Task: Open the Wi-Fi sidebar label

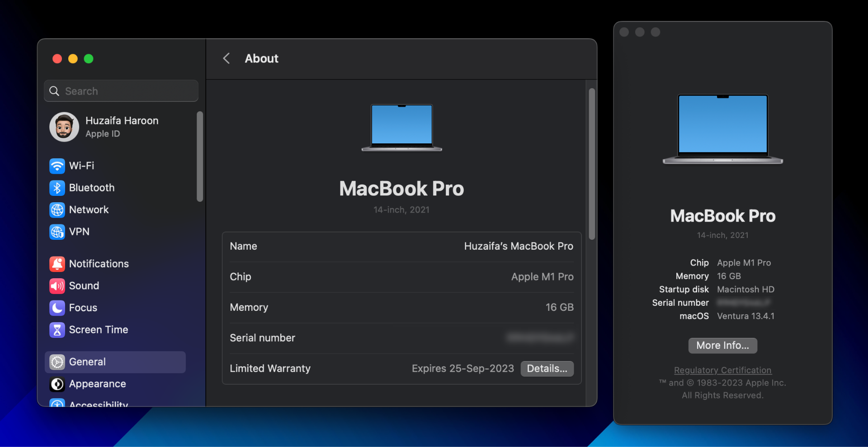Action: coord(82,166)
